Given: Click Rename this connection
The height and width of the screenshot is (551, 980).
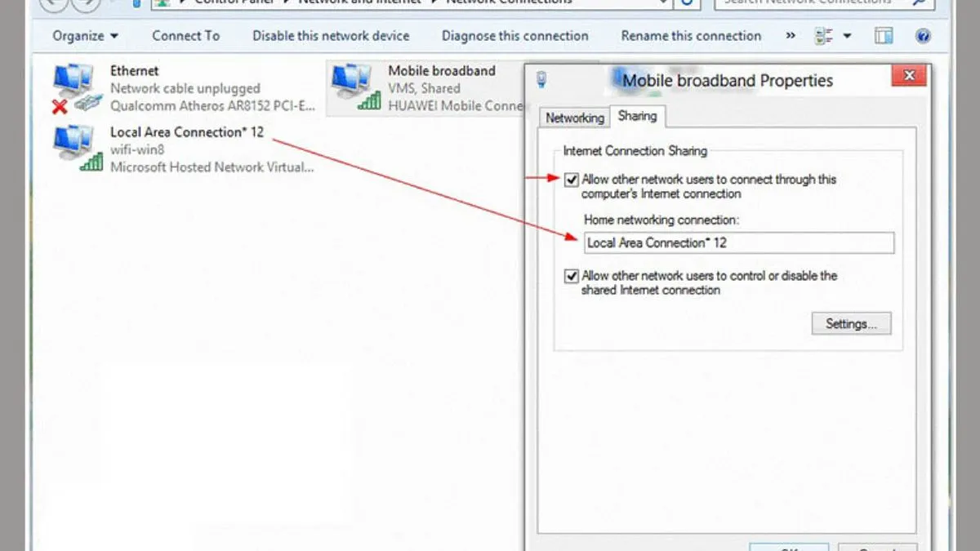Looking at the screenshot, I should [691, 36].
